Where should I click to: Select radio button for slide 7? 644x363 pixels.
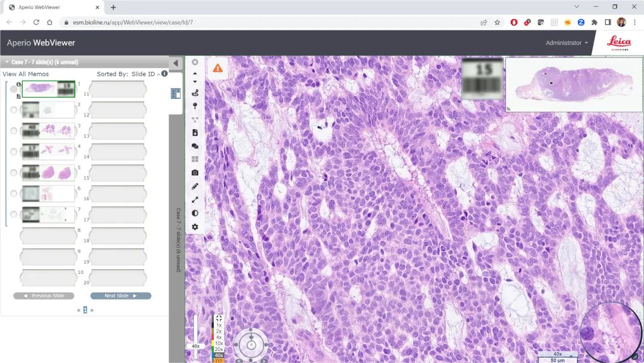click(14, 215)
